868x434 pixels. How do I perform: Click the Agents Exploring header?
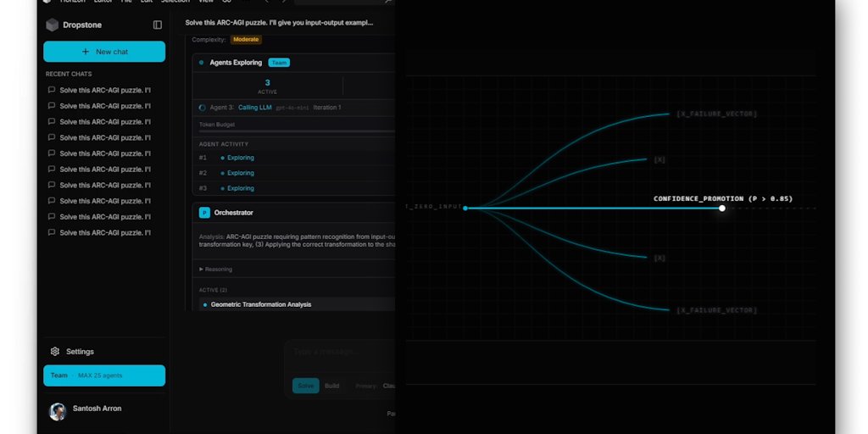click(236, 63)
